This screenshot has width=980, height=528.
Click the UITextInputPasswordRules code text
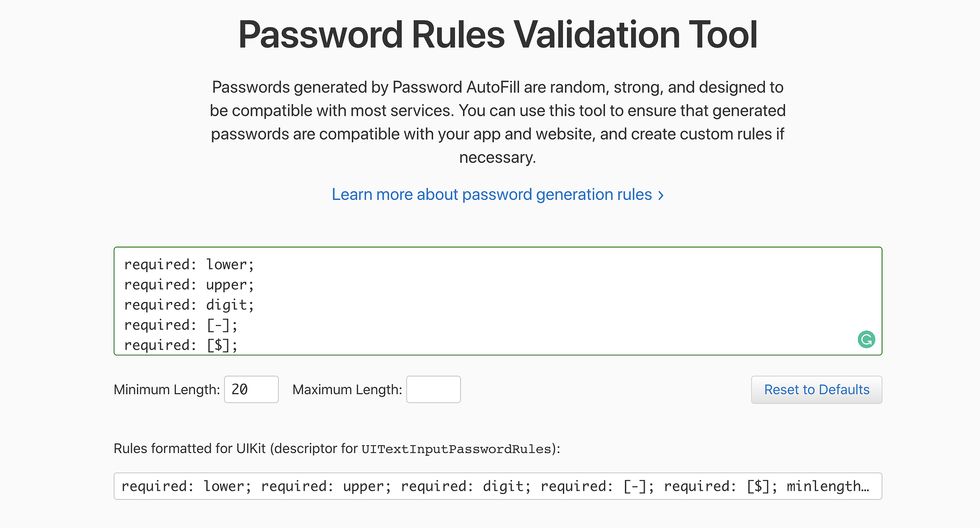click(456, 449)
